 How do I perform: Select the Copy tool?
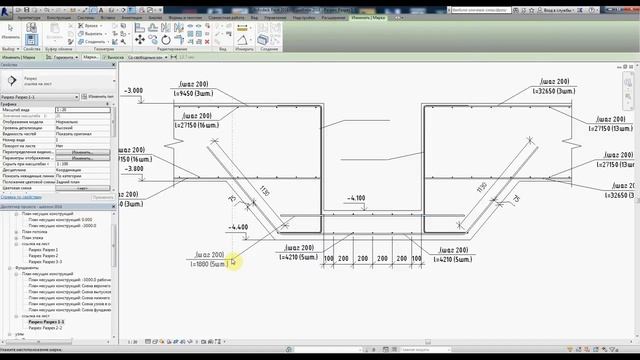click(x=153, y=40)
